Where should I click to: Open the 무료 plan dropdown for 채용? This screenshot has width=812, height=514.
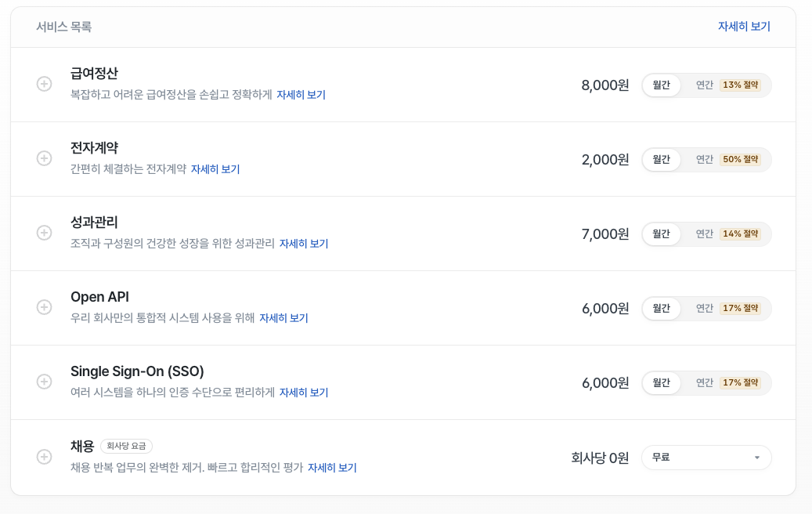point(706,458)
